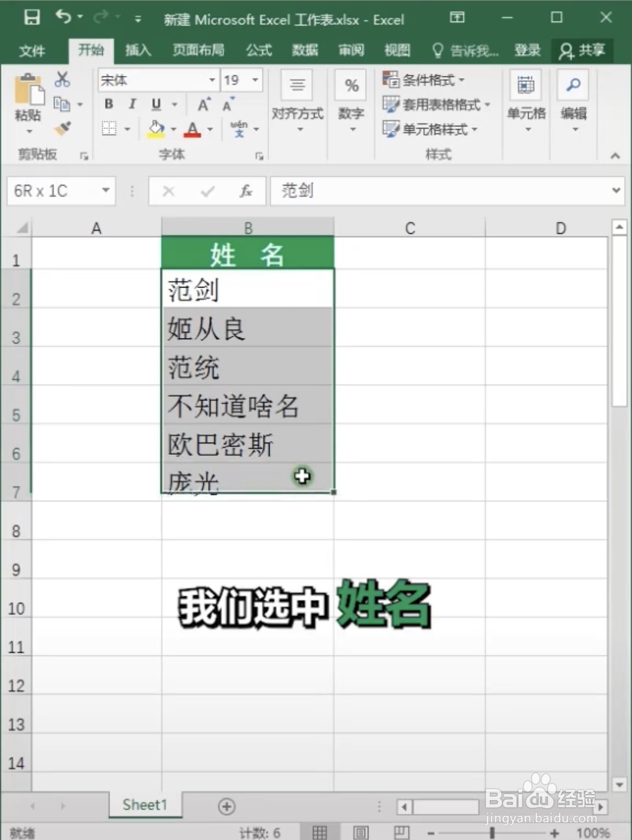Image resolution: width=632 pixels, height=840 pixels.
Task: Open the font name dropdown showing 宋体
Action: coord(212,80)
